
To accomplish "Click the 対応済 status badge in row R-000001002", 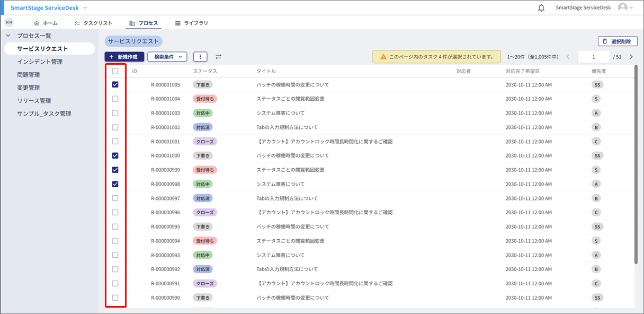I will [203, 127].
